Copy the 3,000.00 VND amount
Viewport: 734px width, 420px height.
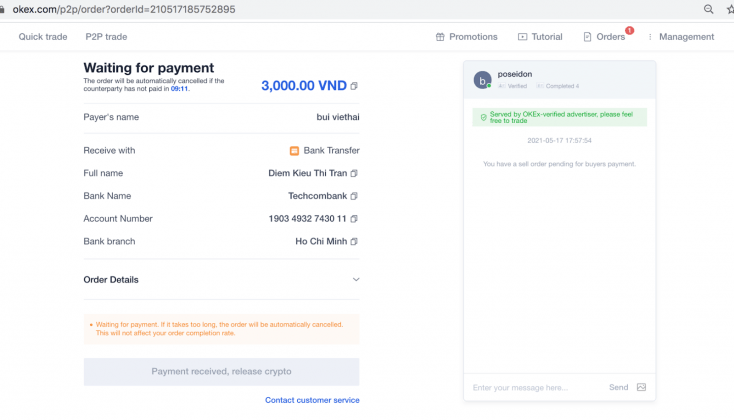(x=354, y=86)
